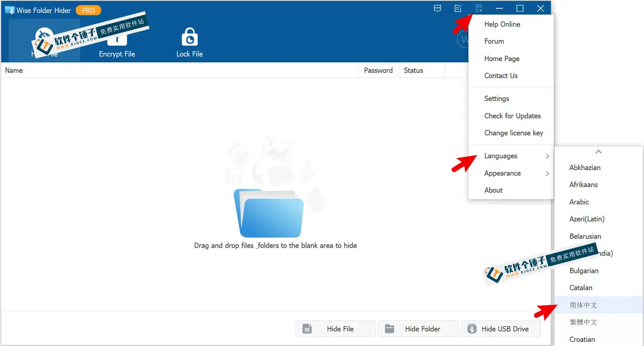Click the orange PRO badge
Viewport: 644px width, 346px height.
(x=88, y=10)
